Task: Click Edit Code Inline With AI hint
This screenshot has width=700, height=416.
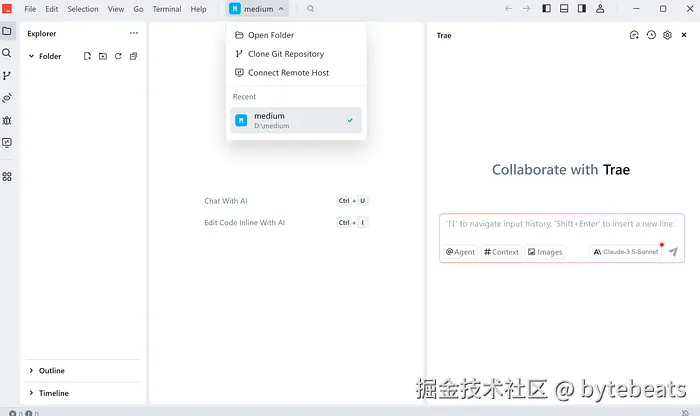Action: click(245, 222)
